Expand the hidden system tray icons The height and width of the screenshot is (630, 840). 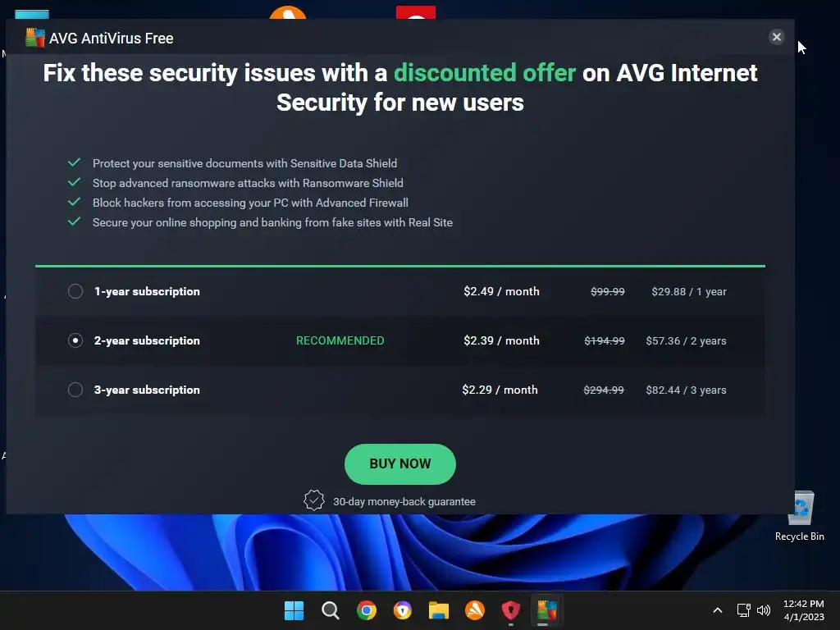pos(717,610)
